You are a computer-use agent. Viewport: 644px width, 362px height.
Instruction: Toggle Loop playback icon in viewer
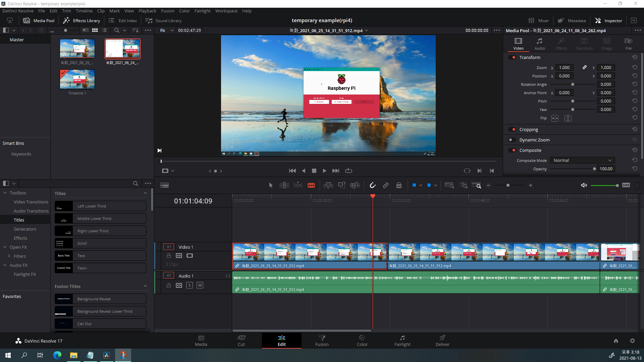pos(348,171)
